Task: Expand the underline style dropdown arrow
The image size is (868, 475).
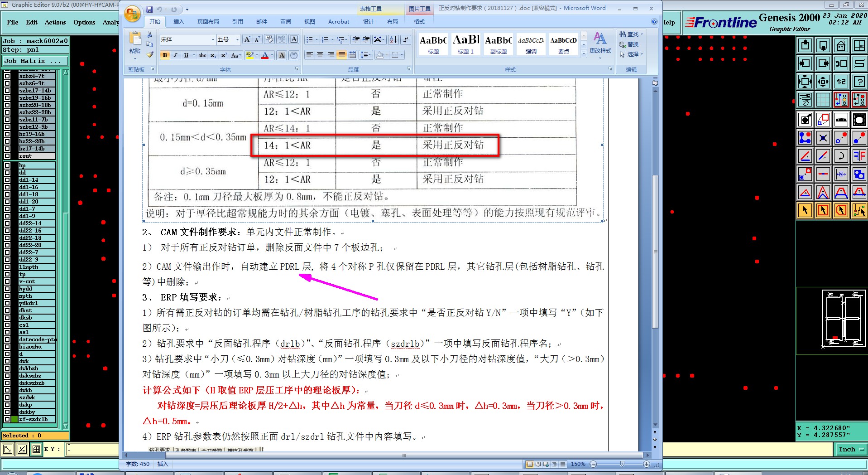Action: click(x=193, y=55)
